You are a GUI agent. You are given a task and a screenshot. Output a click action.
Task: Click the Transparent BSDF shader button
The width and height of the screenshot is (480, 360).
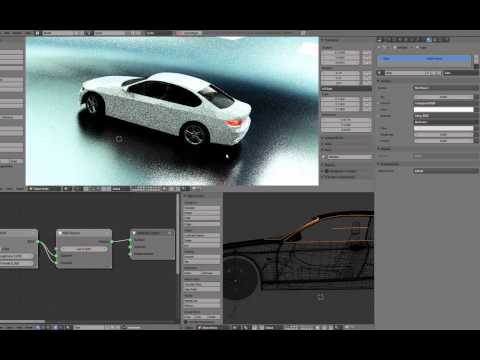pos(445,103)
